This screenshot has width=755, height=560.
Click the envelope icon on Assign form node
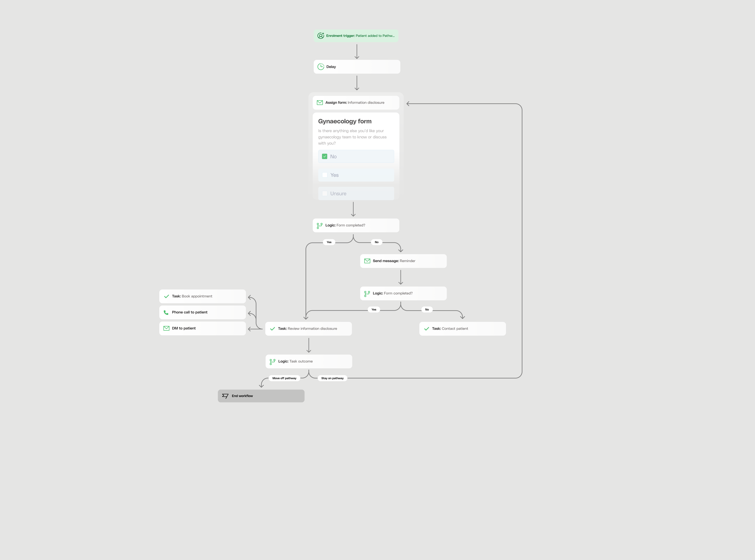[x=320, y=102]
